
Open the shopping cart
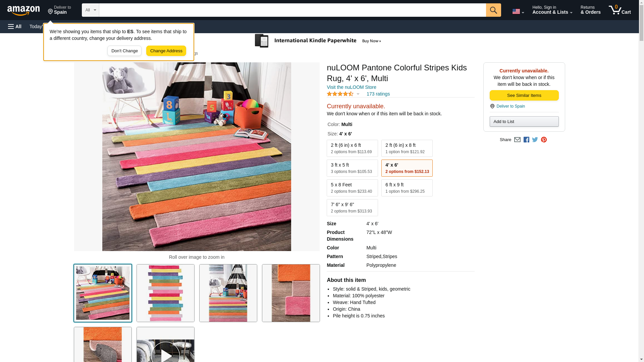point(620,10)
